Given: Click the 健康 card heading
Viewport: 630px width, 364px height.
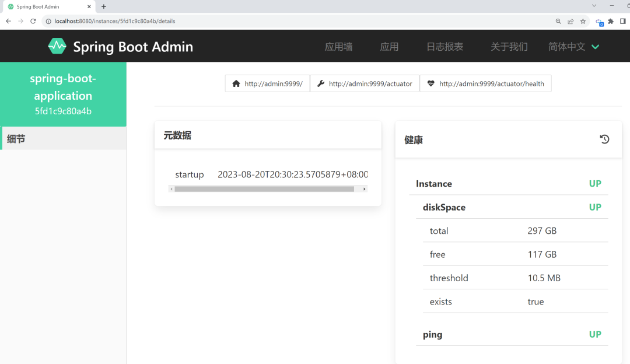Looking at the screenshot, I should click(x=414, y=140).
